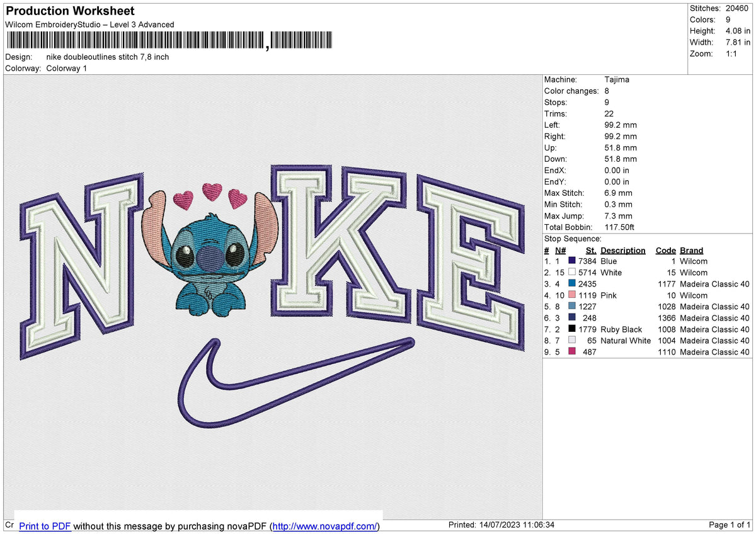Click the 'Left:' value 99.2 mm
The image size is (756, 534).
click(x=620, y=125)
